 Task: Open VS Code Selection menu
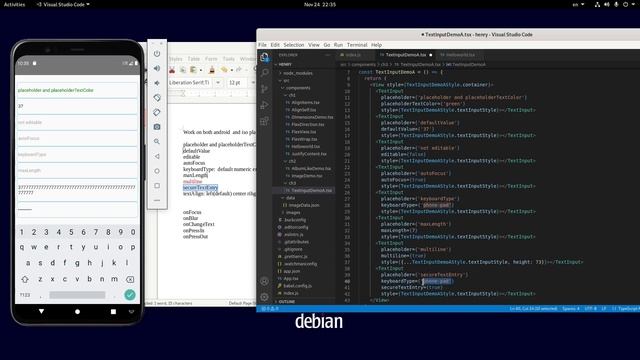[294, 45]
